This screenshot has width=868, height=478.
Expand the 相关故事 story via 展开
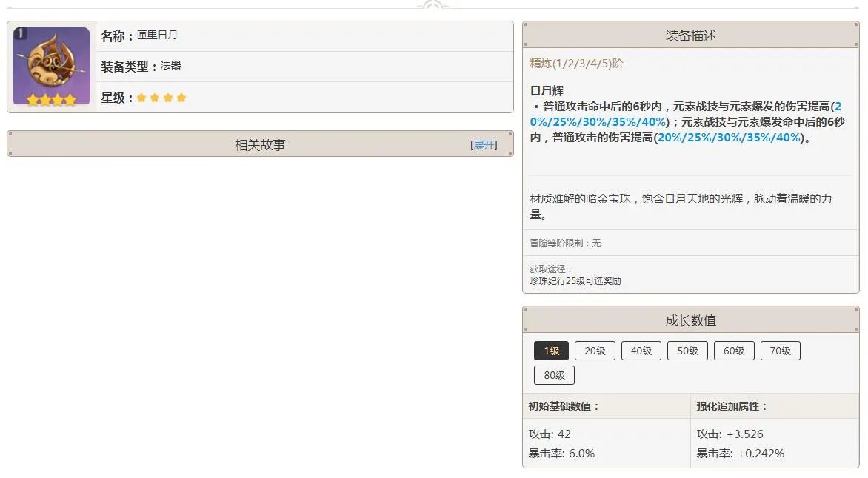coord(485,144)
